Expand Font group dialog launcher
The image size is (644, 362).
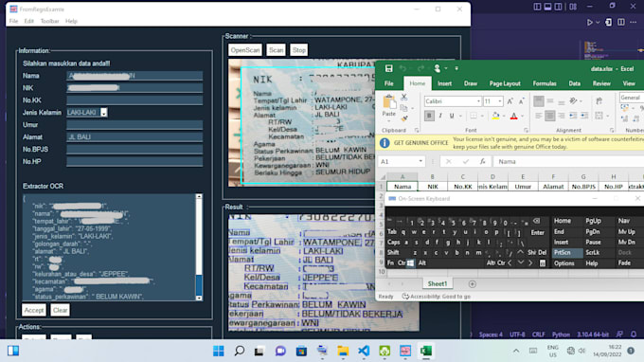point(526,130)
